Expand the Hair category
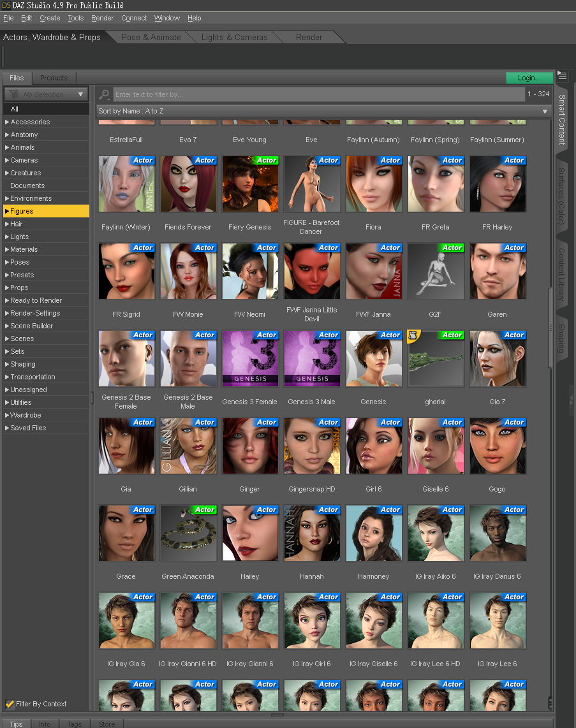The height and width of the screenshot is (728, 576). point(7,224)
